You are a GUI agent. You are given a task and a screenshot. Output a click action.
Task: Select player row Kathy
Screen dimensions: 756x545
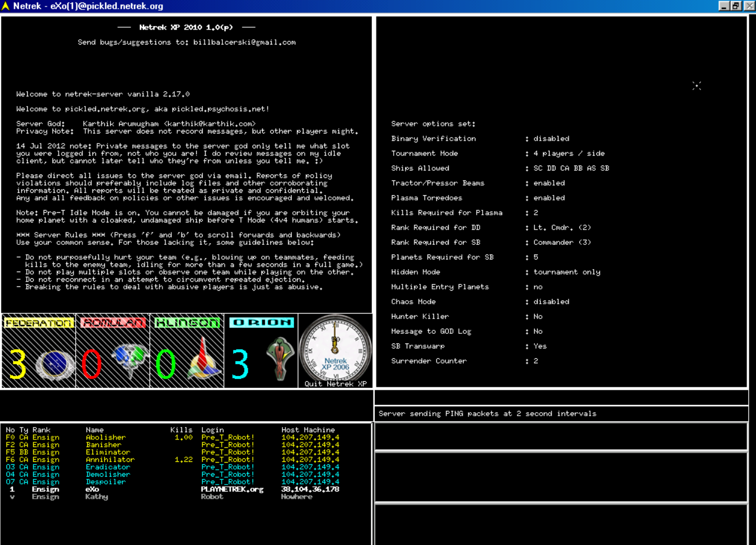[x=172, y=497]
